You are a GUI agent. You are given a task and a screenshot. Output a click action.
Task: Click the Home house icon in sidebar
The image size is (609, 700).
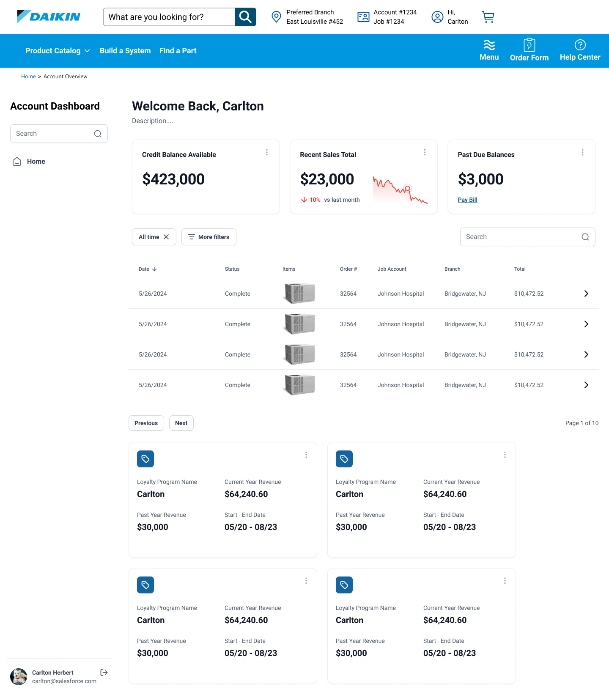point(17,162)
